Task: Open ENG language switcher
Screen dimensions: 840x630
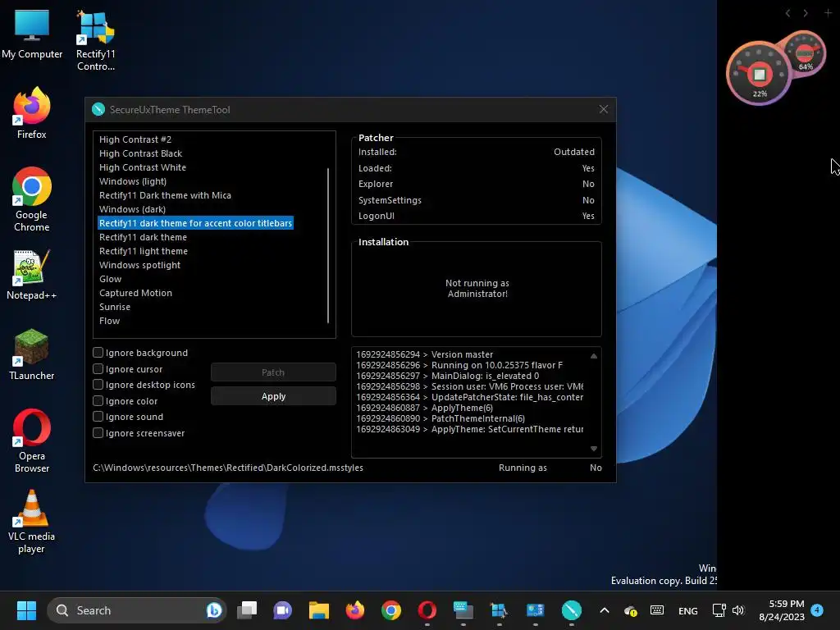Action: pos(688,610)
